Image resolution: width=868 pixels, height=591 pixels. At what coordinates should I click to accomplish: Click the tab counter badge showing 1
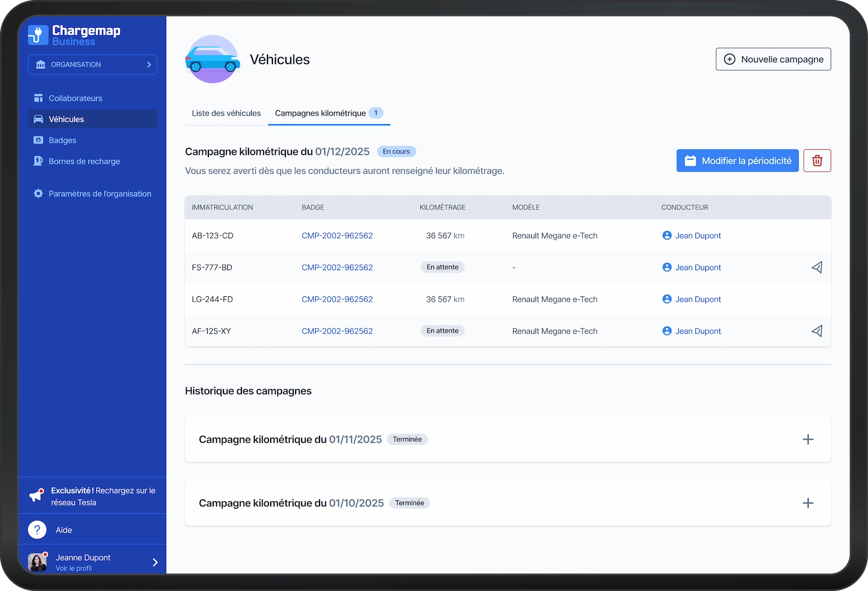(376, 113)
